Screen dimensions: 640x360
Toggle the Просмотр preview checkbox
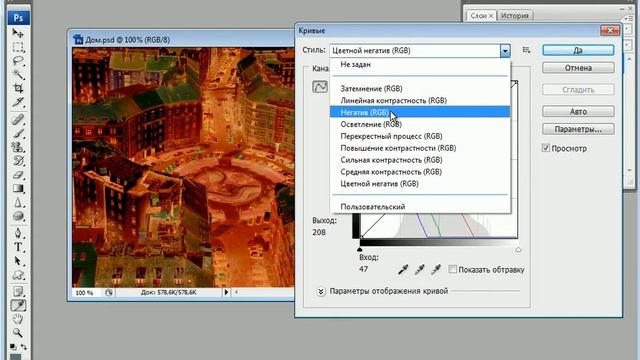coord(546,148)
